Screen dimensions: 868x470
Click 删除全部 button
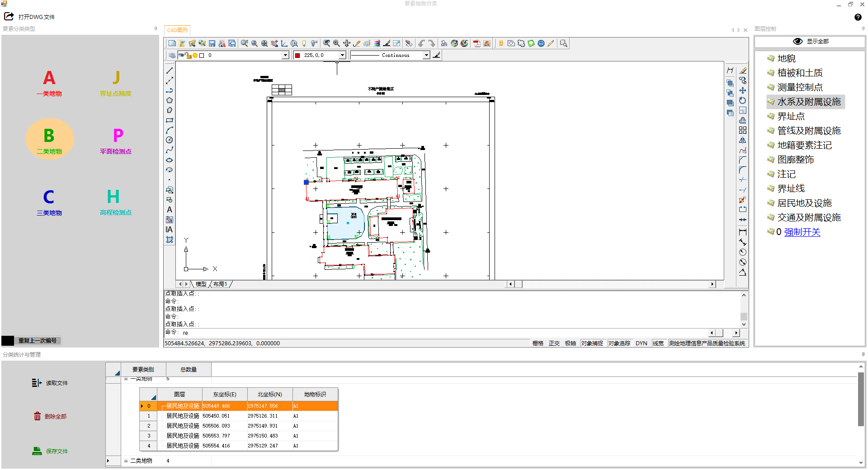(x=50, y=417)
